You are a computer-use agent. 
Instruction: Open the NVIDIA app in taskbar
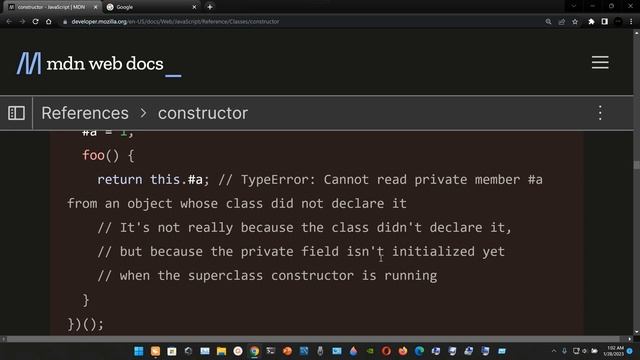pyautogui.click(x=370, y=351)
